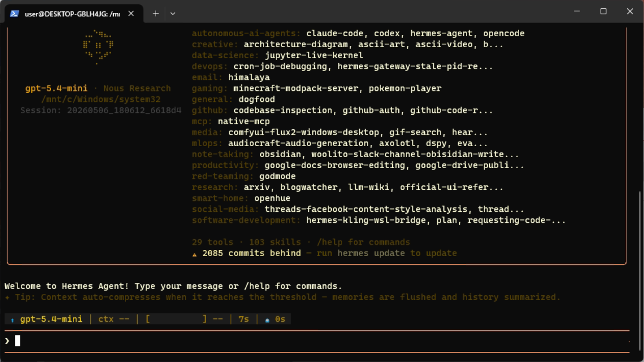Click the 'codex' skill name
This screenshot has width=644, height=362.
tap(387, 34)
